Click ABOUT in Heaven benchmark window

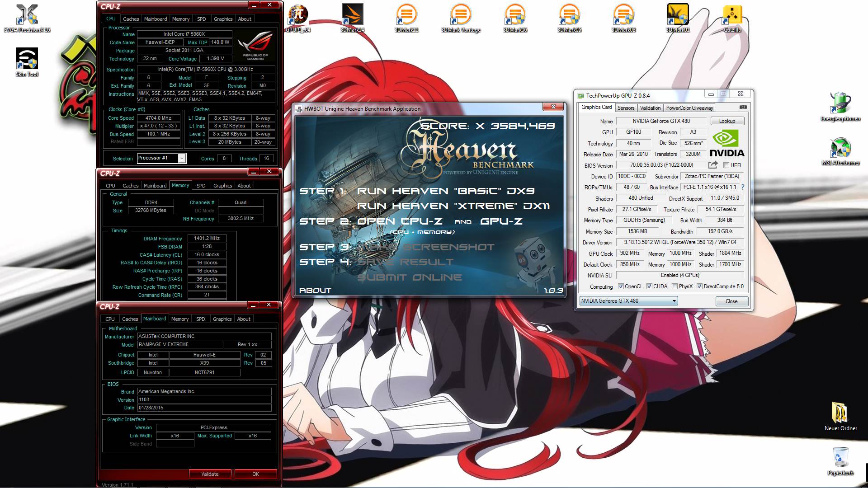pos(315,291)
